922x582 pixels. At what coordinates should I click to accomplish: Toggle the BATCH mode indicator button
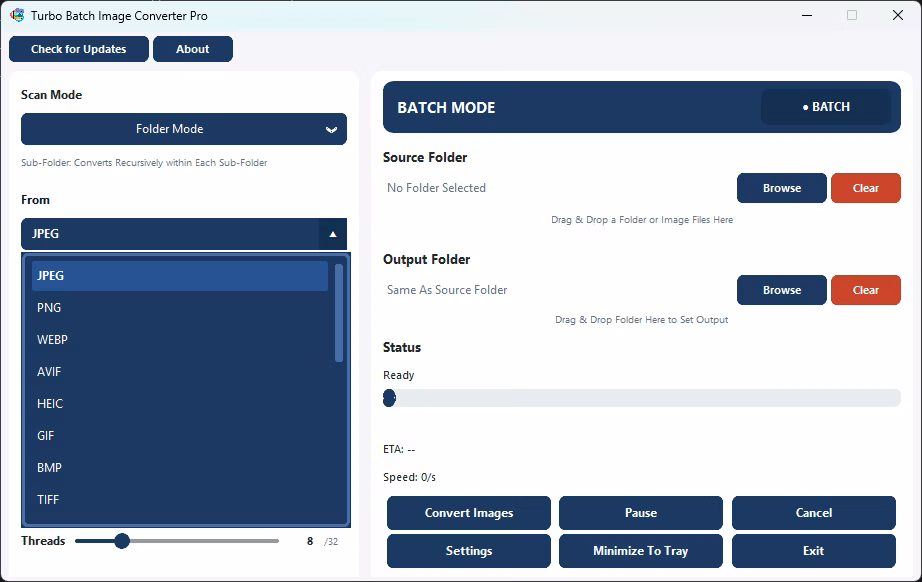tap(826, 107)
